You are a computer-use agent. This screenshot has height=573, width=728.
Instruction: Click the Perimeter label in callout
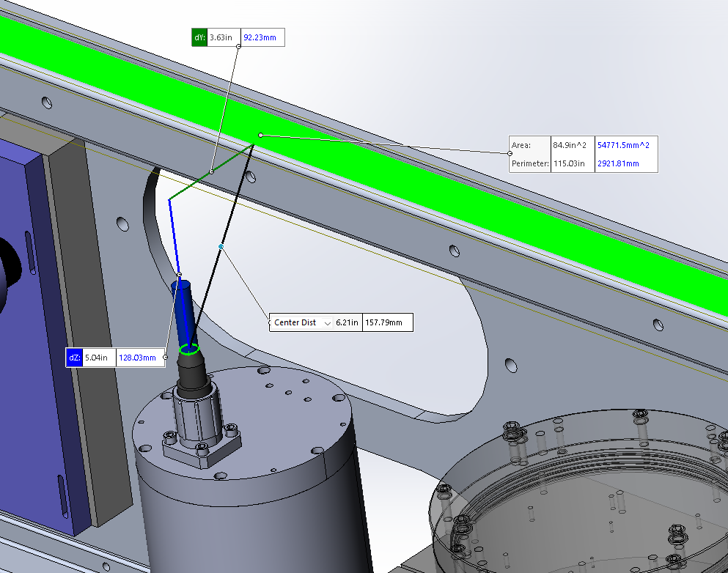530,164
